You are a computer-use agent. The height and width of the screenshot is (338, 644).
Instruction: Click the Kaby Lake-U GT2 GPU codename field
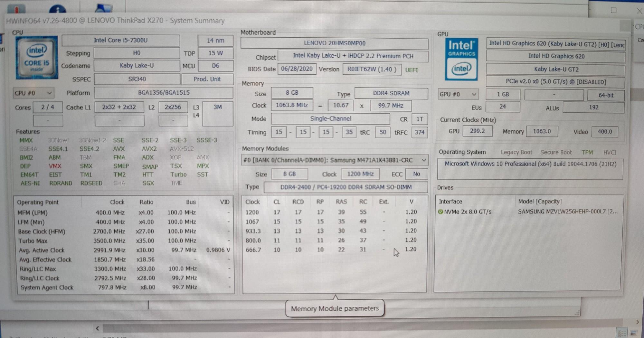tap(556, 69)
